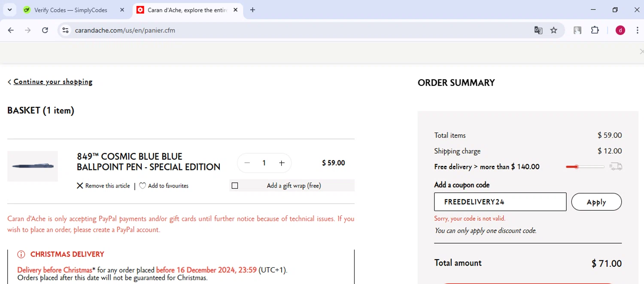Click the BASKET (1 item) heading
644x284 pixels.
coord(41,111)
